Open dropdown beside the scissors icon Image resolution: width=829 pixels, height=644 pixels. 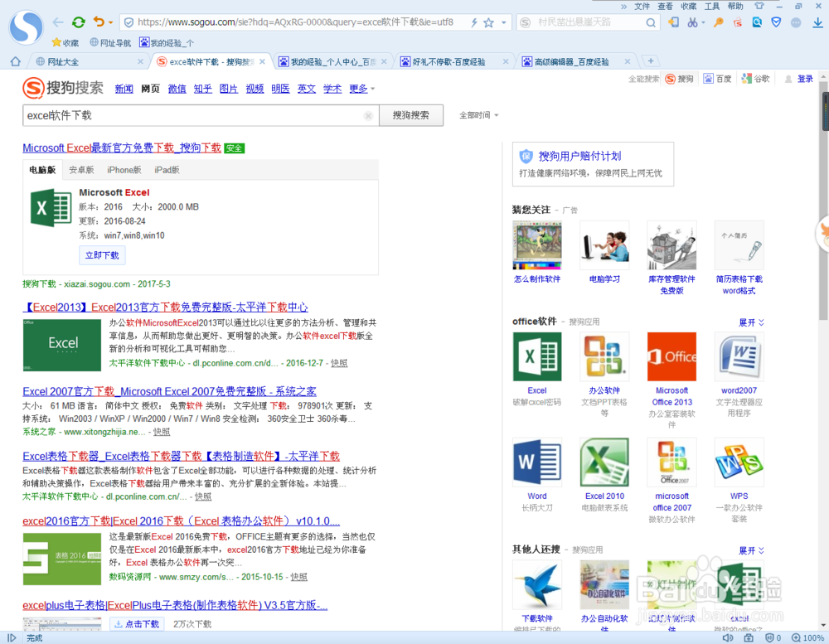pyautogui.click(x=703, y=22)
